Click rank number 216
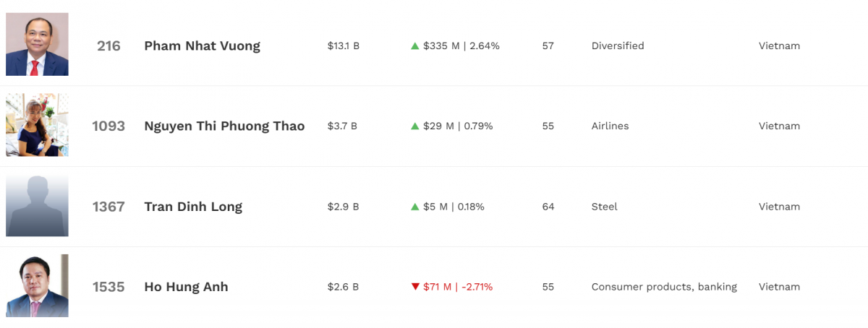The height and width of the screenshot is (328, 868). tap(109, 46)
